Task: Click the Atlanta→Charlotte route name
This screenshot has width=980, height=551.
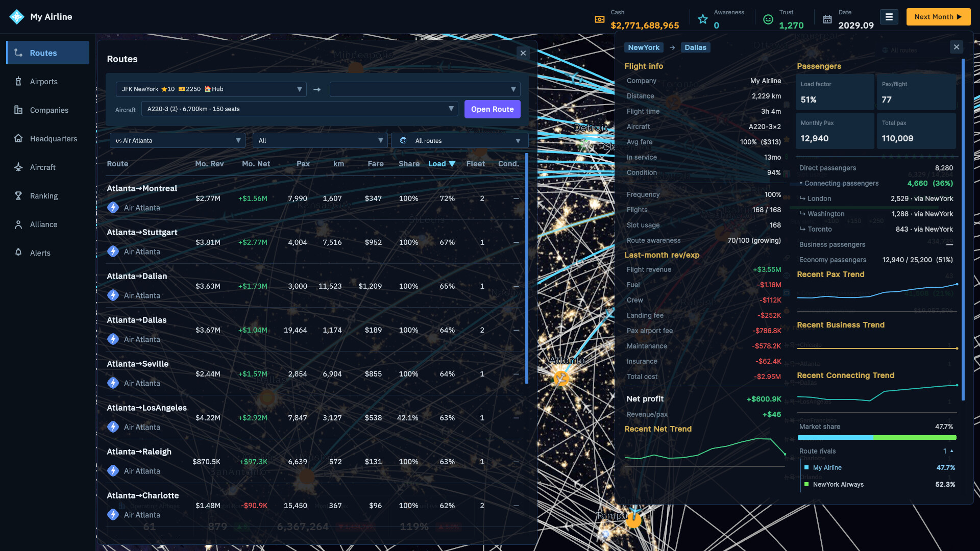Action: pyautogui.click(x=143, y=495)
